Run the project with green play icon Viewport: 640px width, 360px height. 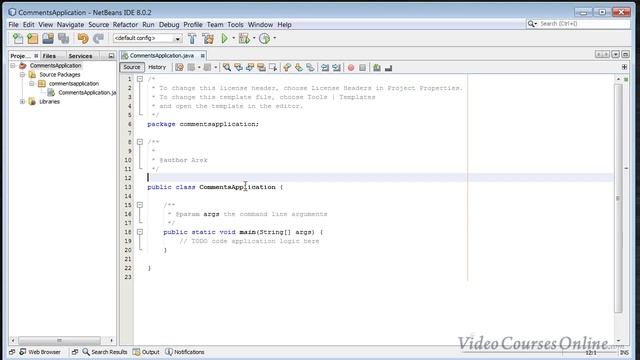[x=224, y=38]
